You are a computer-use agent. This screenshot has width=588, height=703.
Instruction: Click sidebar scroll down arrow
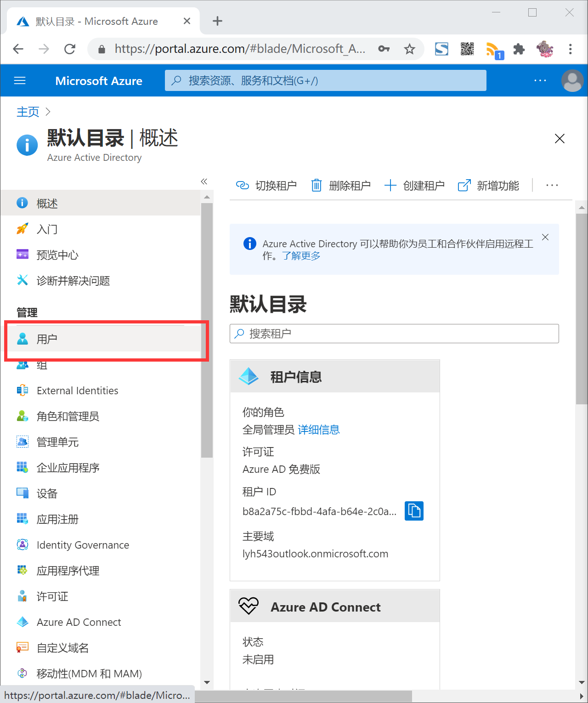coord(207,682)
